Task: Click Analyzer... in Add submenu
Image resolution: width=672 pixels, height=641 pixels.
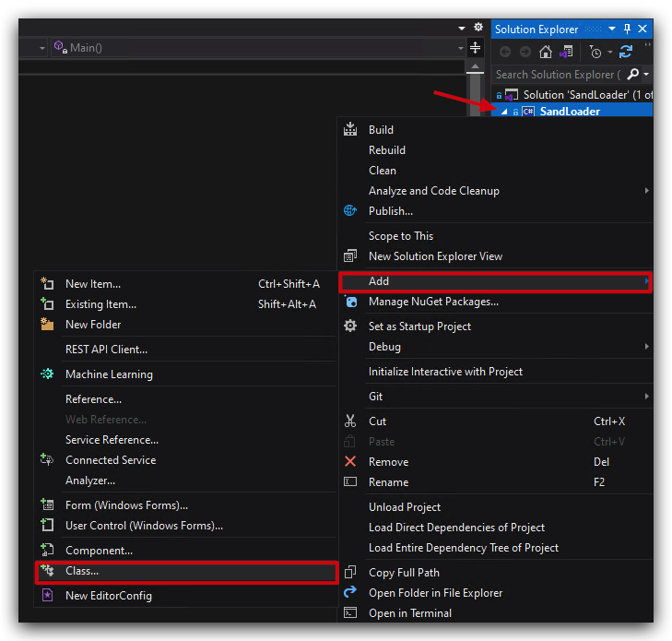Action: point(186,481)
